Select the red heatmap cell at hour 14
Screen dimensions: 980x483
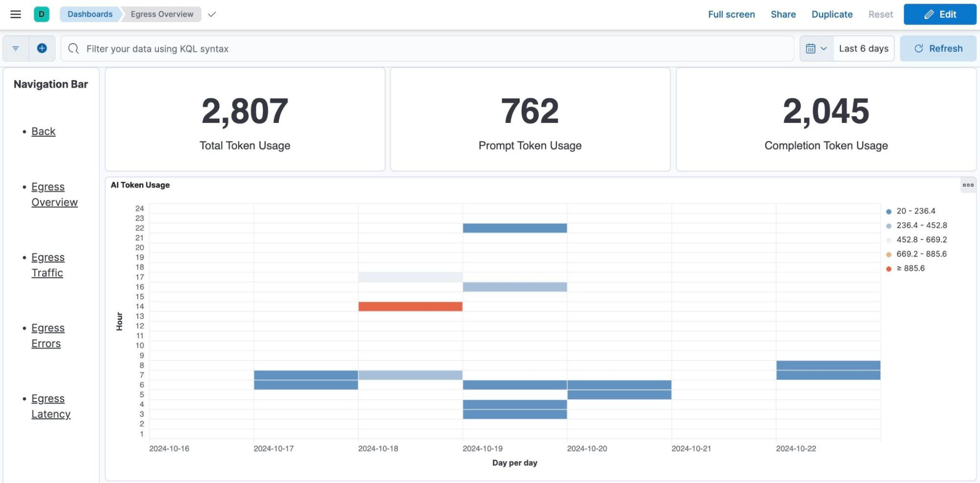click(411, 306)
